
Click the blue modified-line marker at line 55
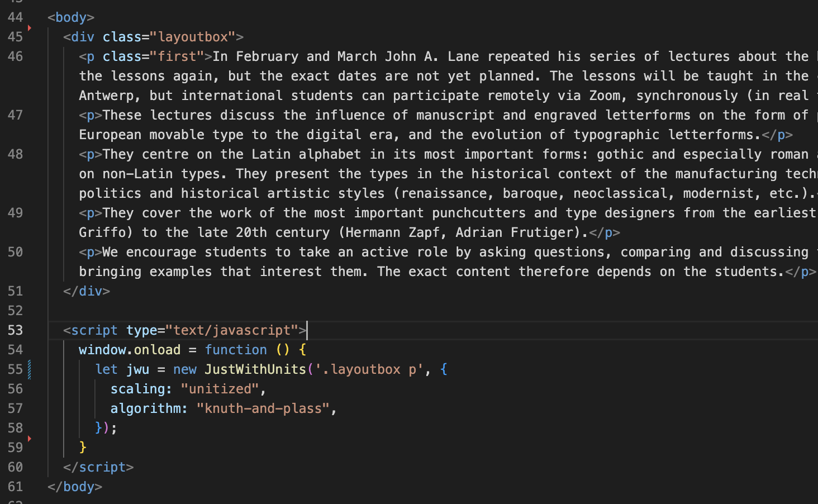point(29,369)
